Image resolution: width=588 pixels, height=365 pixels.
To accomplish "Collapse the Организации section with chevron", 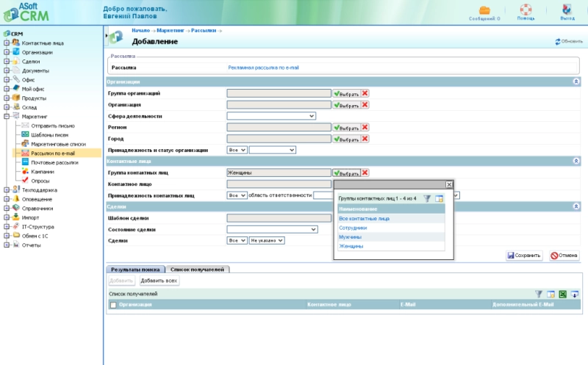I will pyautogui.click(x=576, y=82).
